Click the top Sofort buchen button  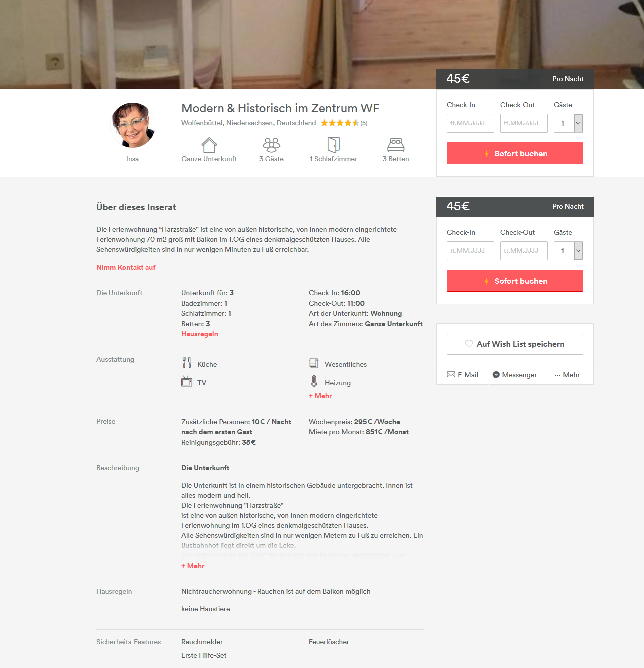[x=515, y=153]
